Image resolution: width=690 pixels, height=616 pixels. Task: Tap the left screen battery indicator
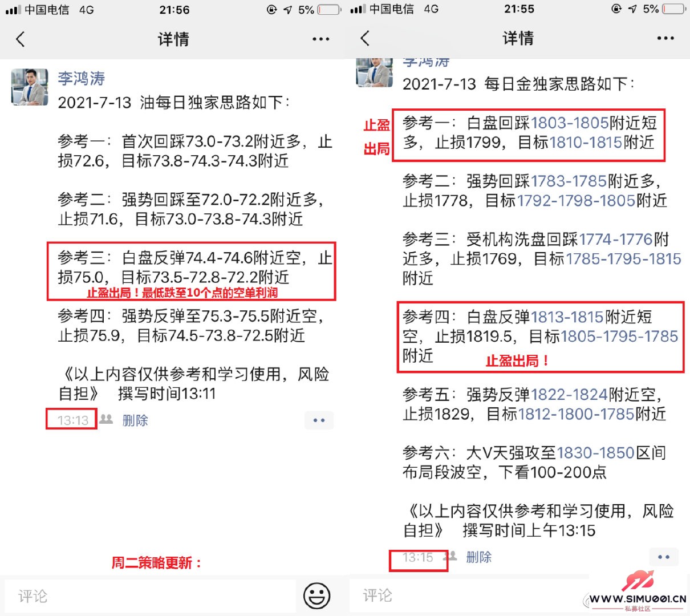(330, 10)
